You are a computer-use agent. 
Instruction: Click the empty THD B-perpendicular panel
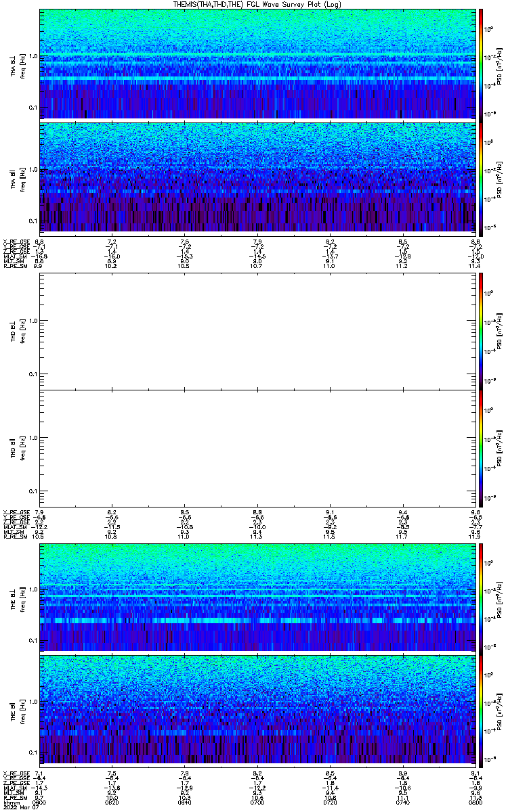pos(258,331)
